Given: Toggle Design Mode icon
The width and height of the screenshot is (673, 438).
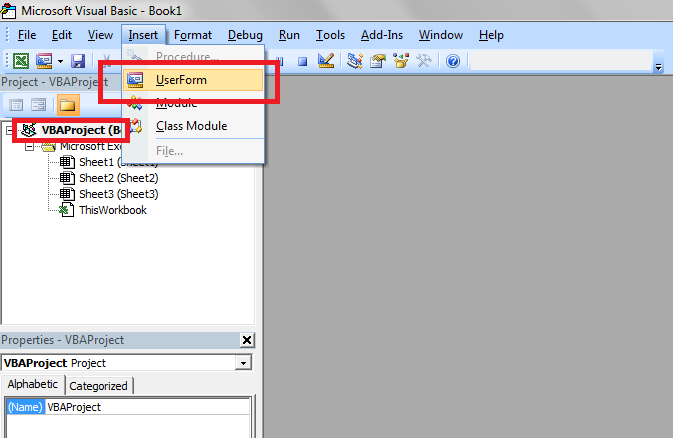Looking at the screenshot, I should click(326, 61).
